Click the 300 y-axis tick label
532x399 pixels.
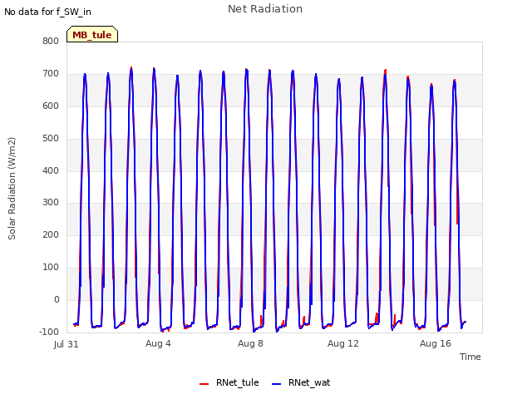(51, 203)
